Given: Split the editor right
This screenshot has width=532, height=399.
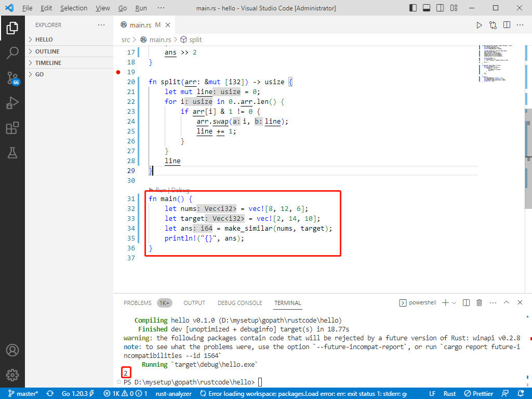Looking at the screenshot, I should pos(507,25).
